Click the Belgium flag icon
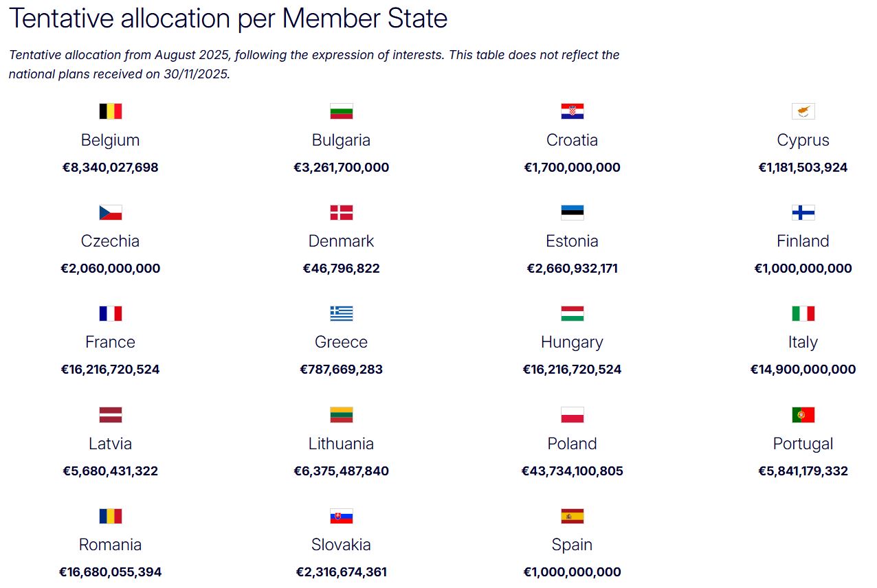The height and width of the screenshot is (588, 877). point(110,111)
